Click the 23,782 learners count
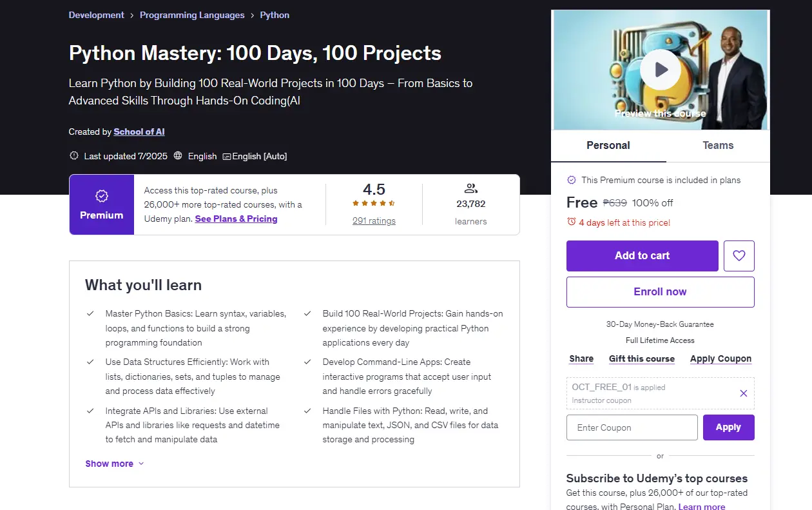Screen dimensions: 812x510 tap(470, 204)
